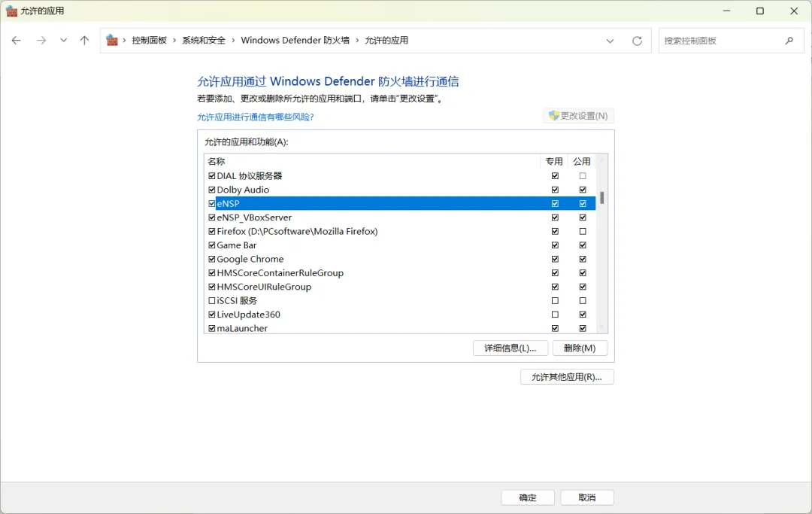Enable 专用 checkbox for LiveUpdate360
812x514 pixels.
coord(555,315)
